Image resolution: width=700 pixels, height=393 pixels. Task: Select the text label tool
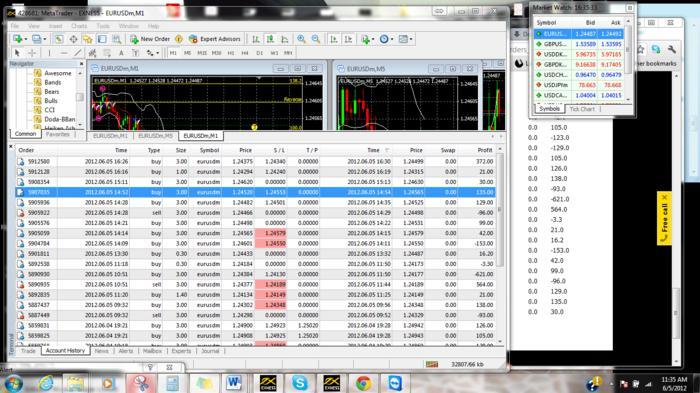135,53
